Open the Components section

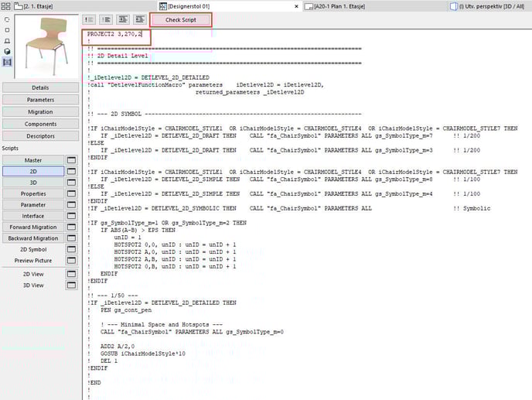click(40, 124)
